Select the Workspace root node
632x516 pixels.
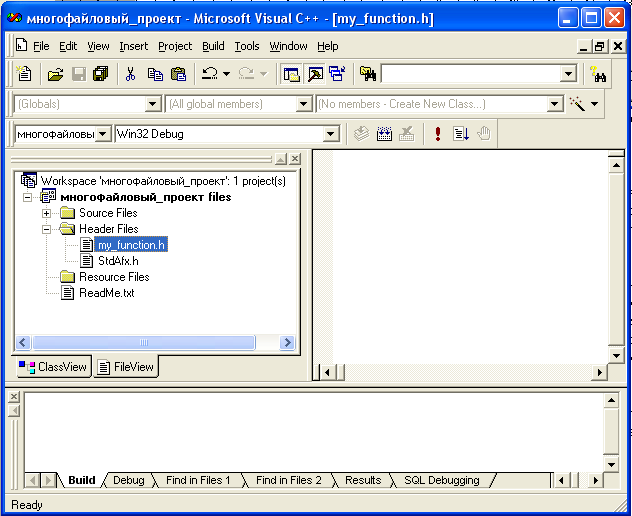[163, 181]
